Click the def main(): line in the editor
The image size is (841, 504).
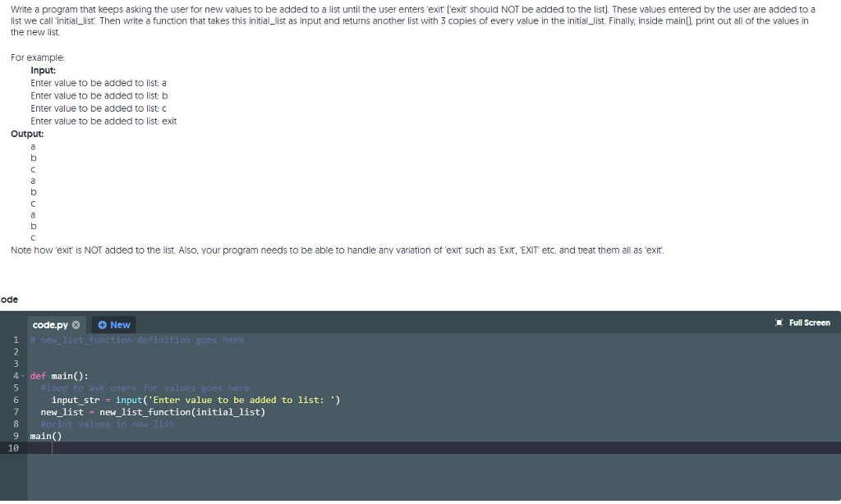[x=57, y=376]
